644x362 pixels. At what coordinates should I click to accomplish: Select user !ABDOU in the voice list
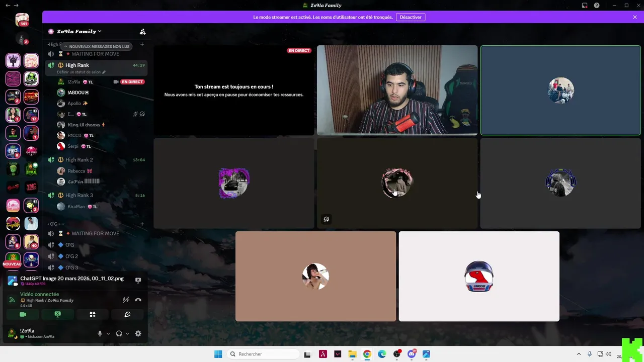pyautogui.click(x=101, y=93)
